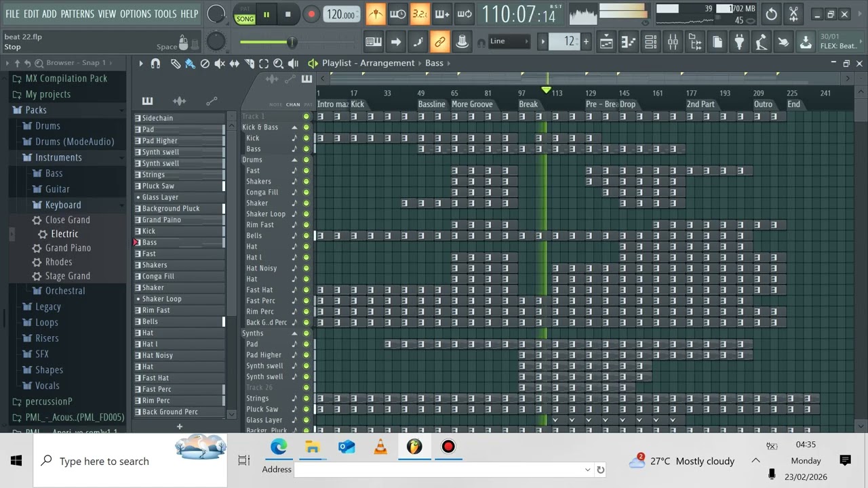Show pattern clips piano icon in picker
The image size is (868, 488).
pyautogui.click(x=147, y=101)
